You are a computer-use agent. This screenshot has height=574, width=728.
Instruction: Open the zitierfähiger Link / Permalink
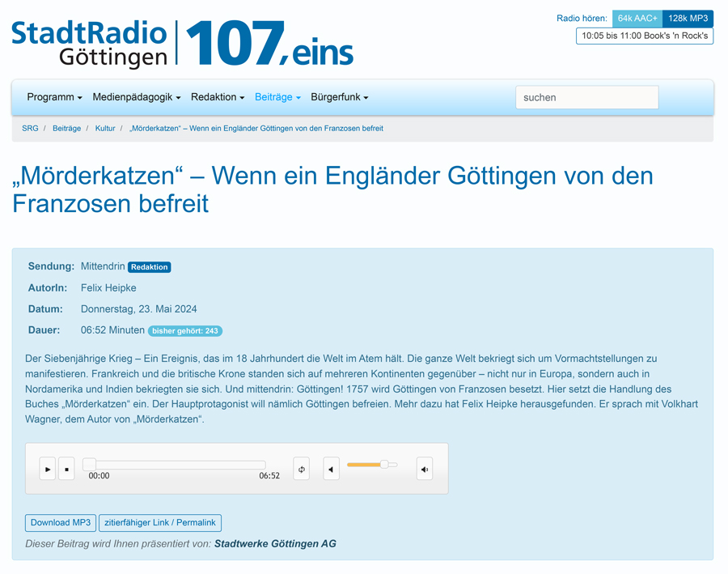click(160, 523)
